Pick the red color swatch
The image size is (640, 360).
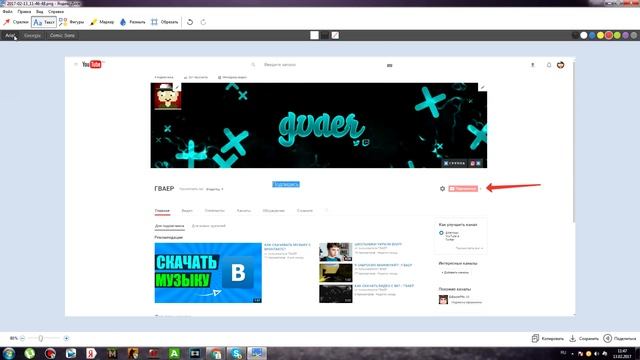click(x=609, y=36)
